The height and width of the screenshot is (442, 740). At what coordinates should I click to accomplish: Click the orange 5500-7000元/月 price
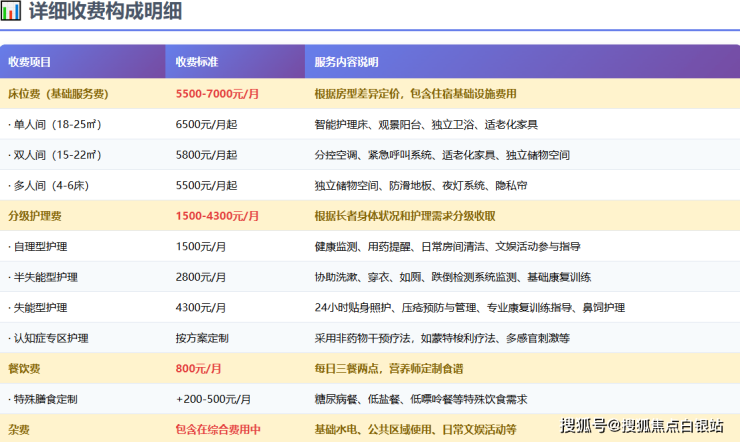pos(217,93)
